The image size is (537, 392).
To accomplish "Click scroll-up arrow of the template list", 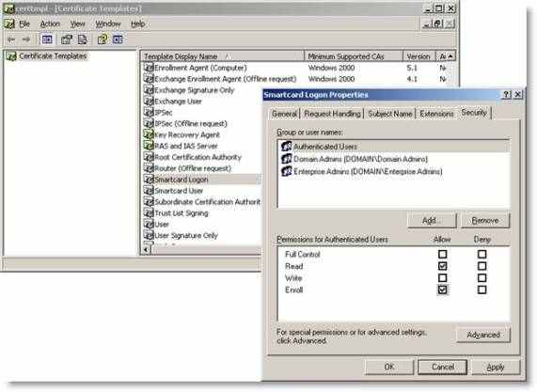I will (x=451, y=56).
